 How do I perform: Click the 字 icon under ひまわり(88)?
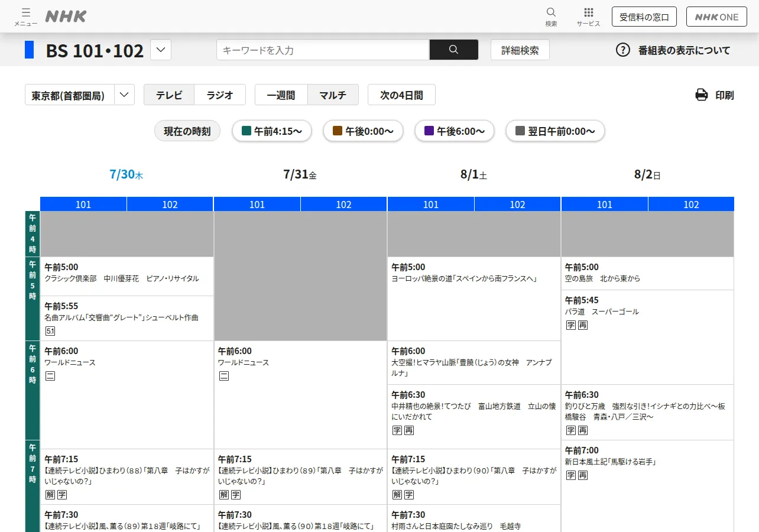pos(62,495)
